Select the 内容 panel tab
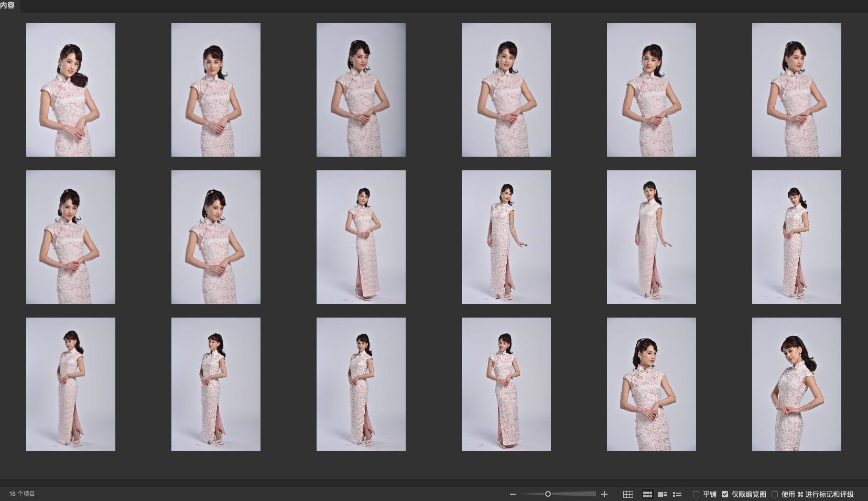Image resolution: width=868 pixels, height=501 pixels. [8, 6]
